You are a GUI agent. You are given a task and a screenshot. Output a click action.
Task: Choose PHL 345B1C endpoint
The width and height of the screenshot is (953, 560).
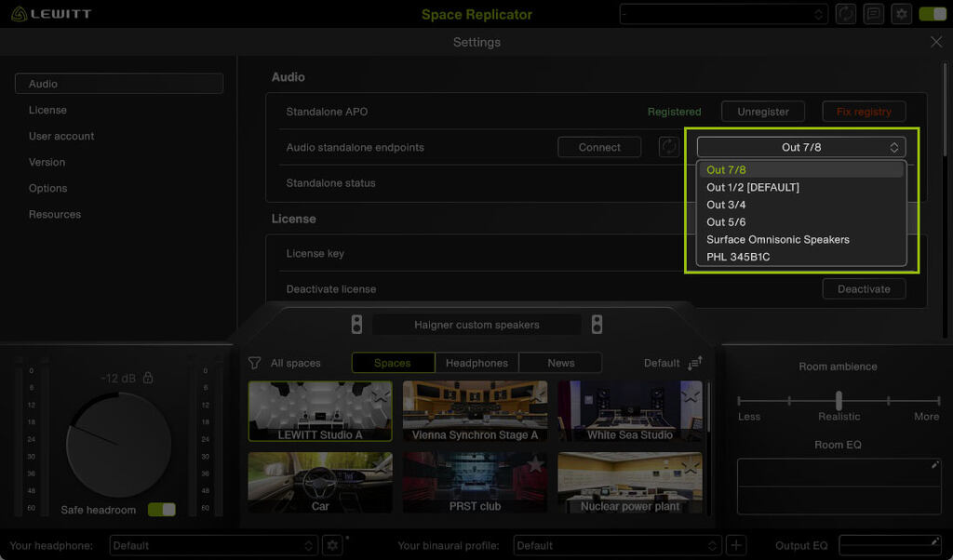click(801, 257)
